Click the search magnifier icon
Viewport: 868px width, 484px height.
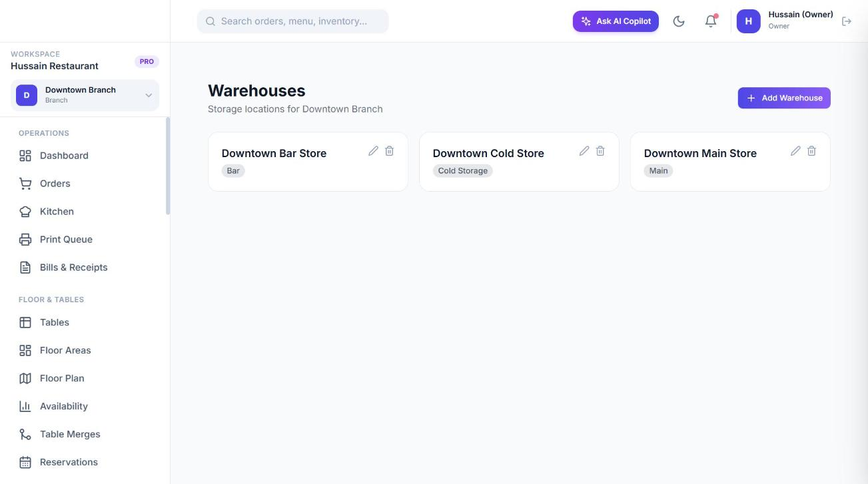[x=211, y=21]
